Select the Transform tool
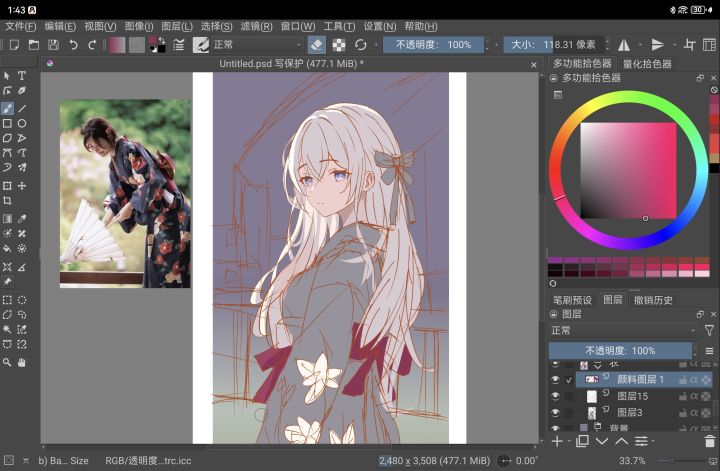 point(7,185)
